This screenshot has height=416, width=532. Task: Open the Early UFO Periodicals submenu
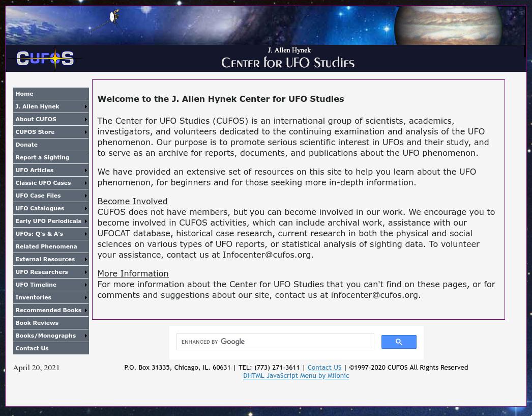click(85, 221)
